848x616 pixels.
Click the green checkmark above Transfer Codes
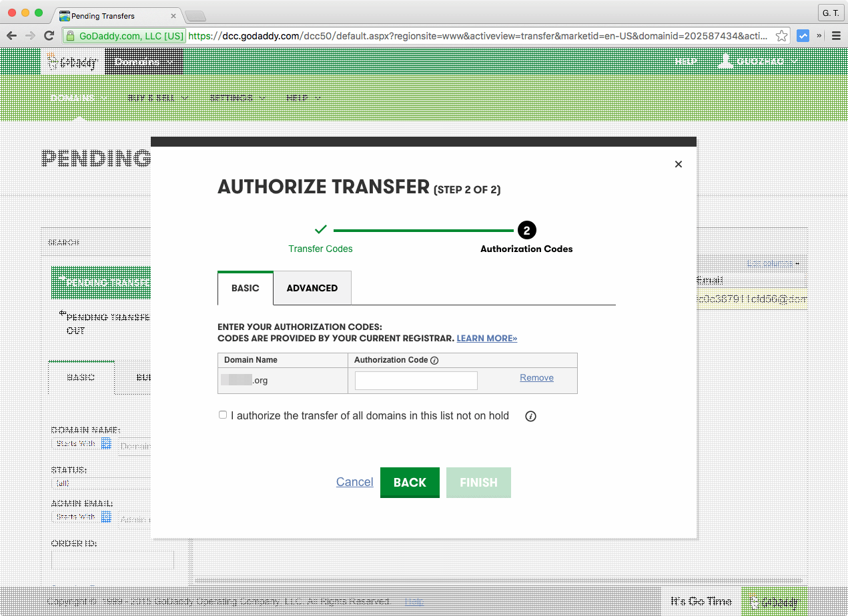click(x=320, y=228)
